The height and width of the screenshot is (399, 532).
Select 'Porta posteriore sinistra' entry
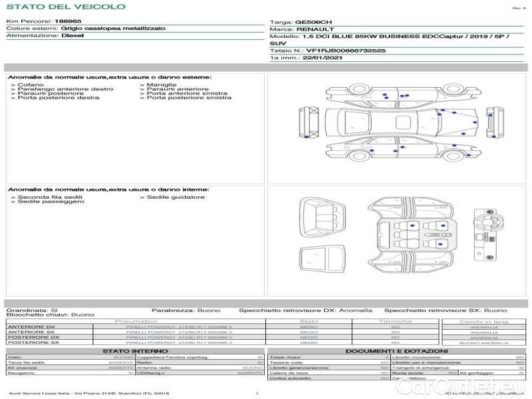point(189,98)
